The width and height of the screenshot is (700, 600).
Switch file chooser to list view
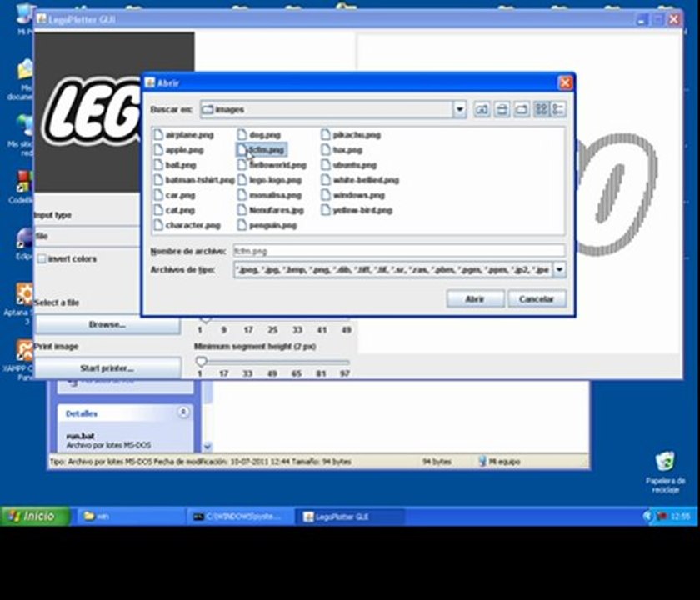tap(542, 109)
